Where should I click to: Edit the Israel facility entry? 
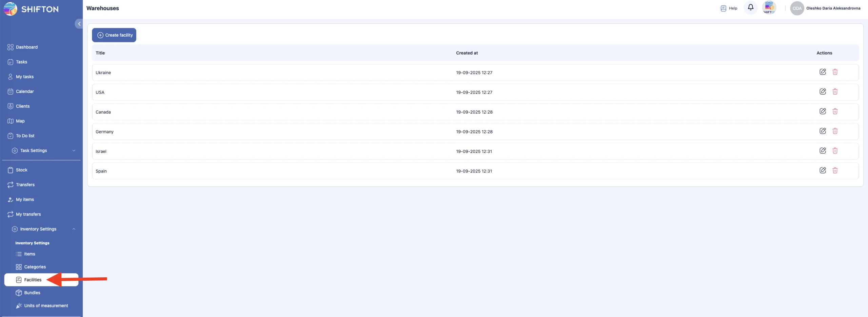[x=823, y=151]
